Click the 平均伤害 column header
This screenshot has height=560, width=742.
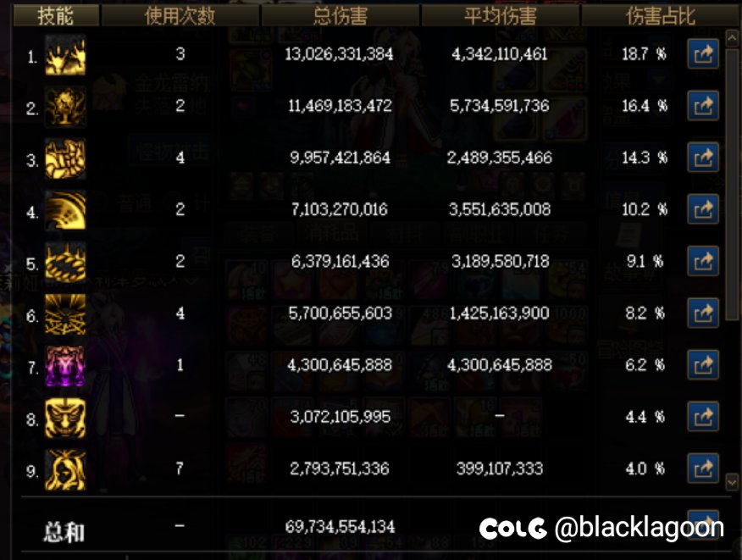click(x=501, y=15)
